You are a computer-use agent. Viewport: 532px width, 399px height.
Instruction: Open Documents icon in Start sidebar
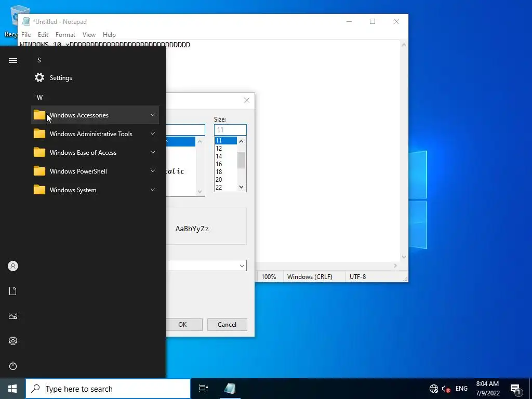(13, 291)
